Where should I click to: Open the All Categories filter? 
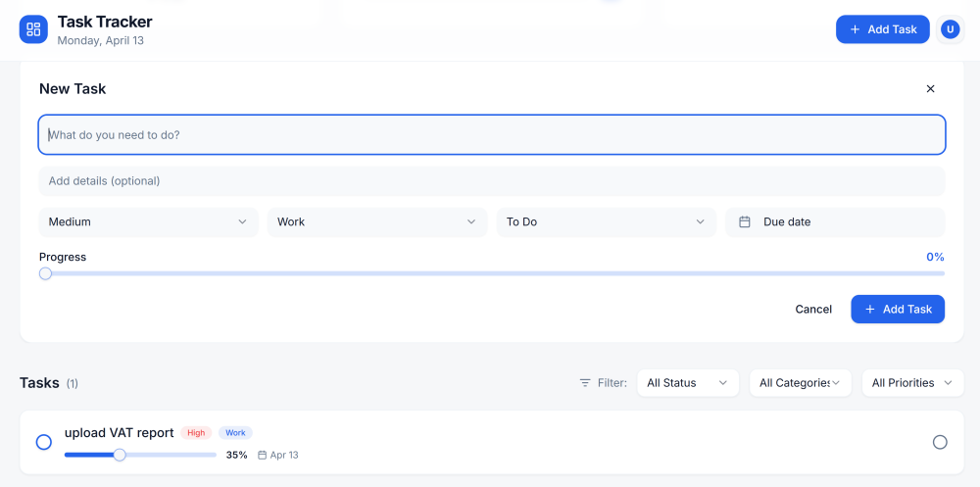(x=800, y=382)
